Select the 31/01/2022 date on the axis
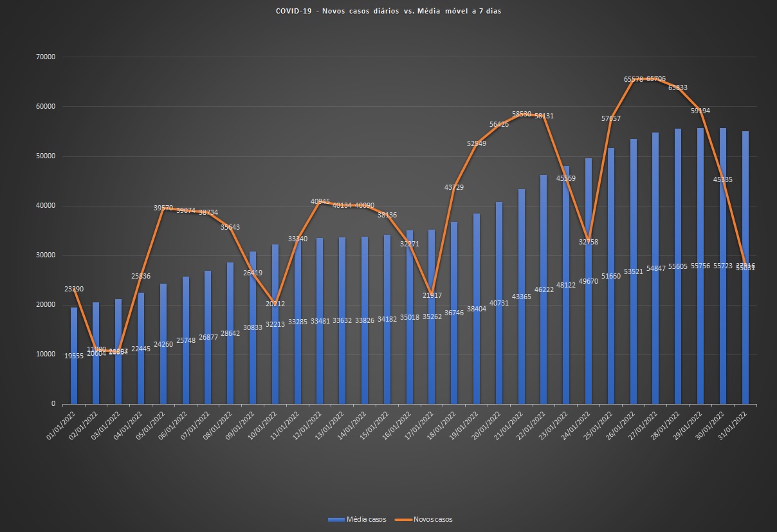 (734, 421)
